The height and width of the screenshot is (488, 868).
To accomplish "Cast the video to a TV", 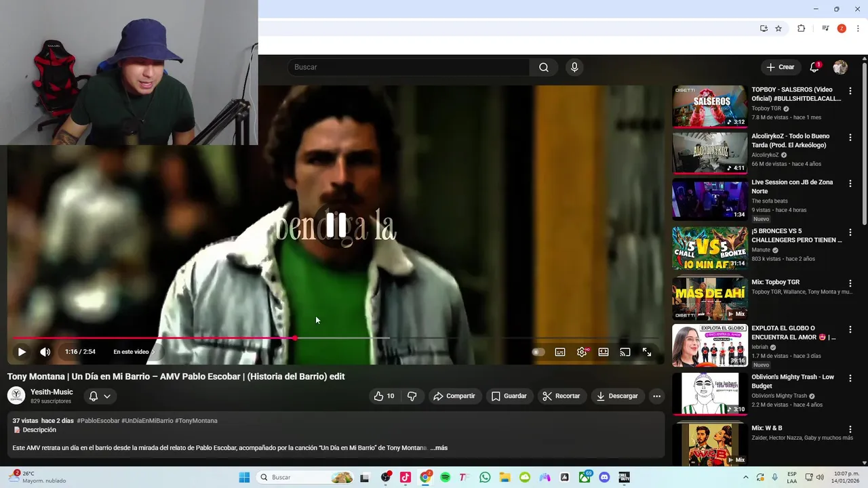I will (625, 352).
